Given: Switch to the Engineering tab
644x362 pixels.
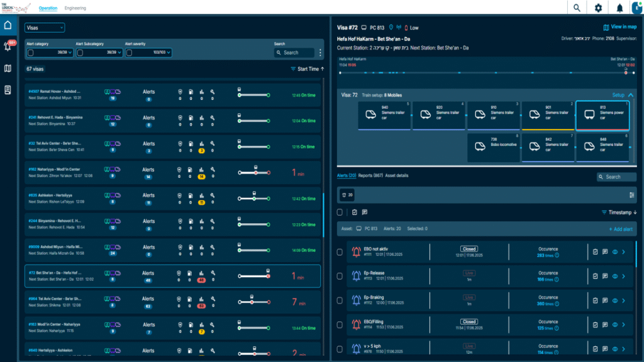Looking at the screenshot, I should [x=75, y=8].
